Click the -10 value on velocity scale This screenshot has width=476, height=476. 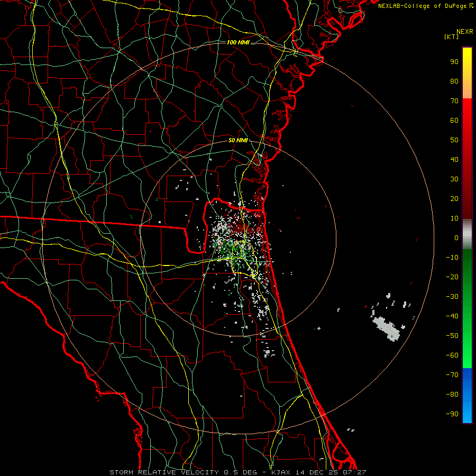452,258
